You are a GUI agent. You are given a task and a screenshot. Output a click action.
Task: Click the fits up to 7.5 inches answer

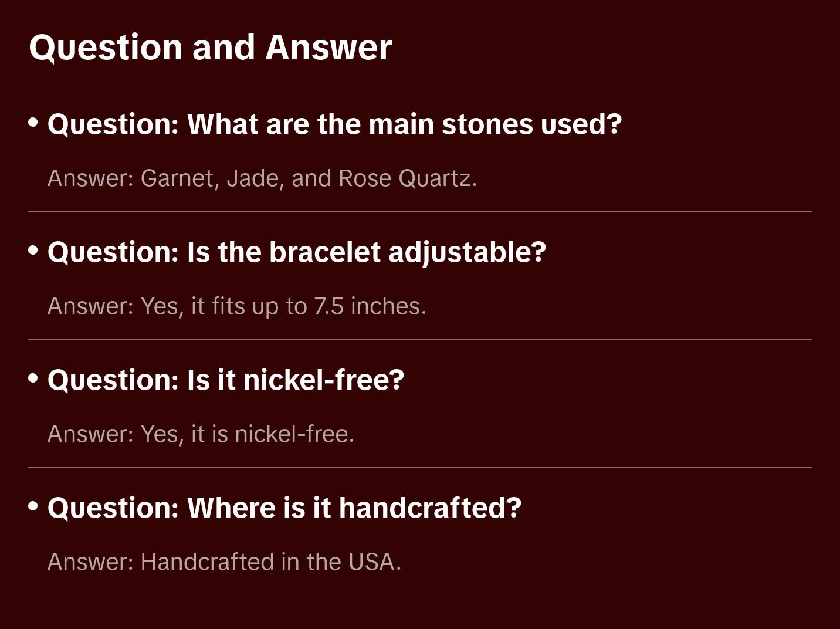236,306
